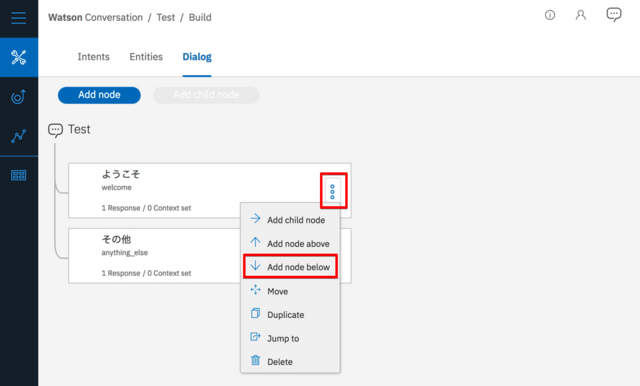Click the copy icon beside Duplicate
This screenshot has height=386, width=640.
click(x=256, y=313)
